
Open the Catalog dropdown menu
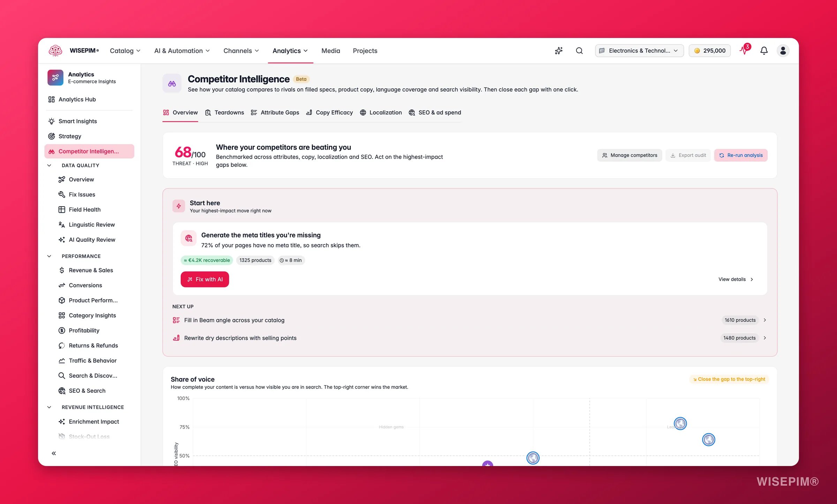click(x=125, y=51)
